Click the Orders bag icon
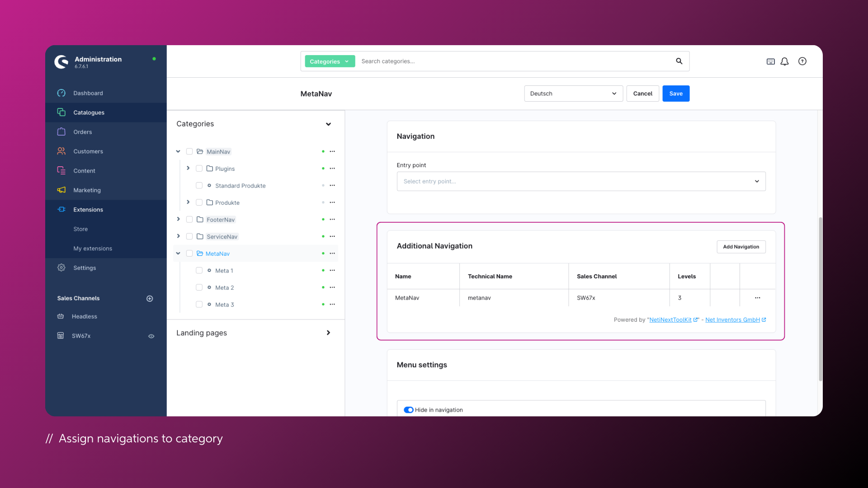868x488 pixels. [61, 131]
